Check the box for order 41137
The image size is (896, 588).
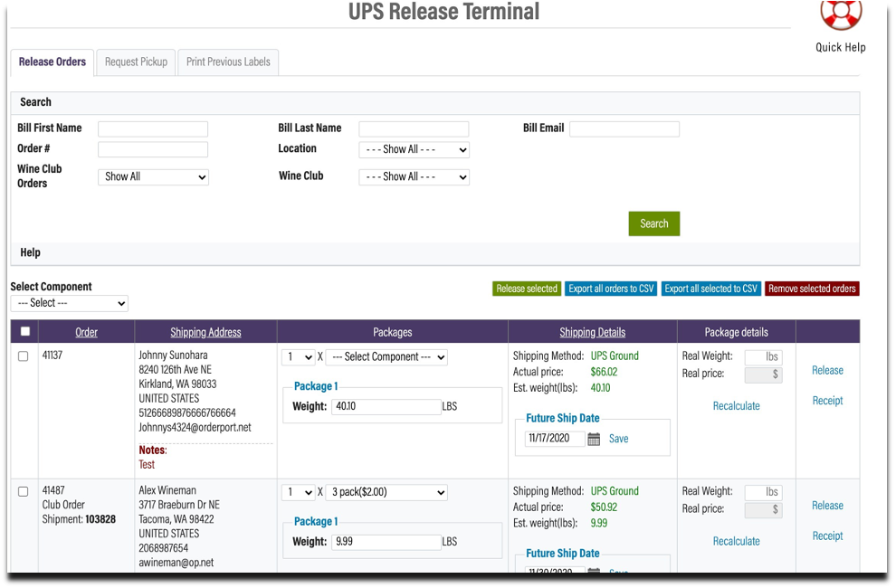(24, 357)
